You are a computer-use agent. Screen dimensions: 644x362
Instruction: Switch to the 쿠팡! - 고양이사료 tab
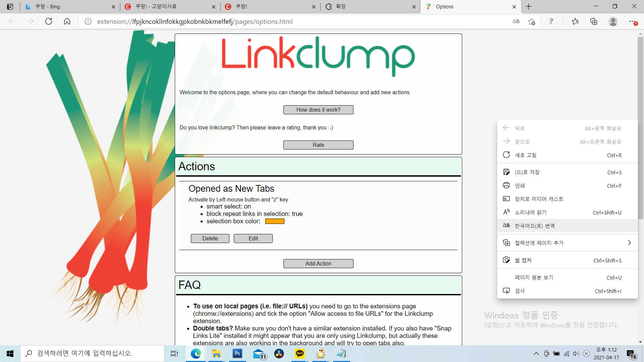click(x=170, y=7)
